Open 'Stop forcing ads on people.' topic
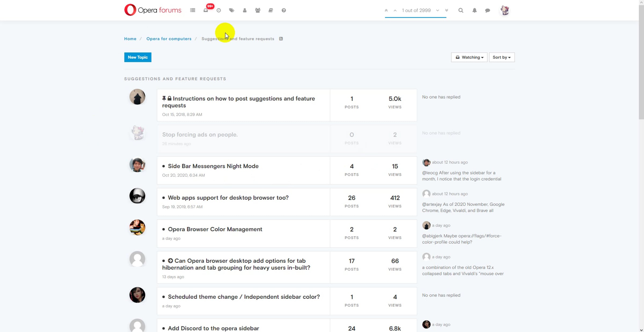Viewport: 644px width, 332px height. (x=200, y=135)
